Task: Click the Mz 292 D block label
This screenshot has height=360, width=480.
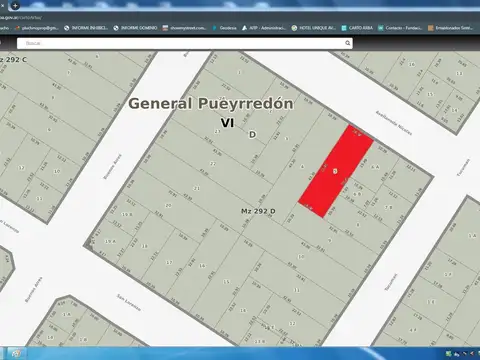Action: (x=258, y=211)
